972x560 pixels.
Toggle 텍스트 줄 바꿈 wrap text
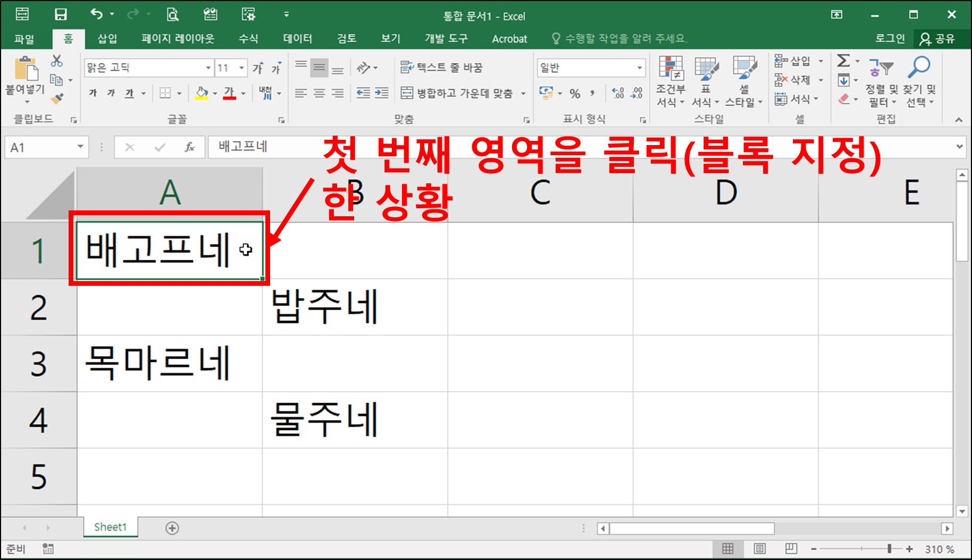(441, 67)
